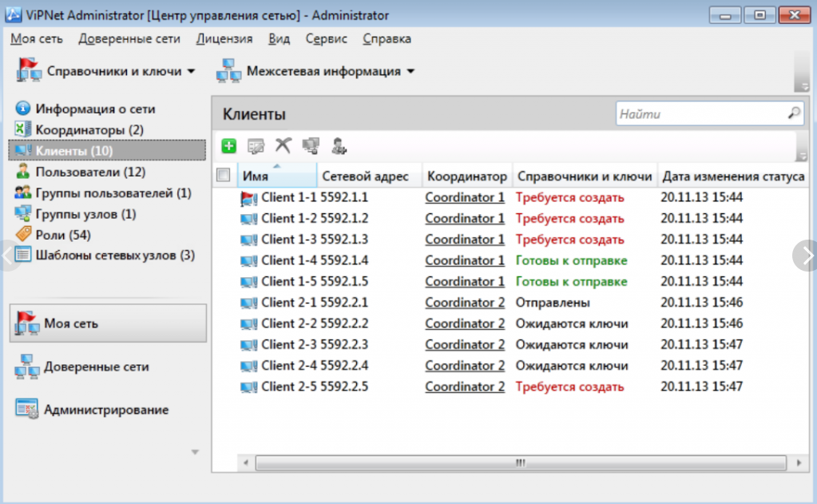Click the green Add client icon
The height and width of the screenshot is (504, 817).
pos(228,146)
